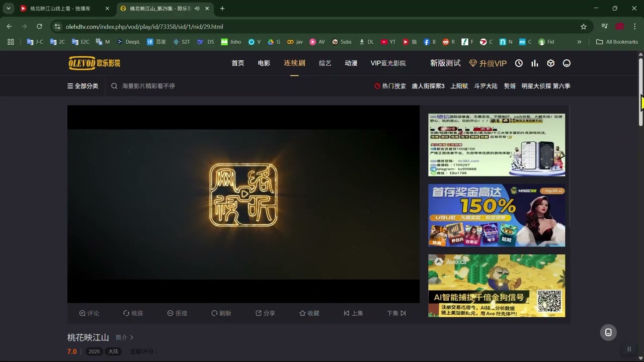The image size is (644, 362).
Task: Click the 新版测试 link
Action: (x=445, y=63)
